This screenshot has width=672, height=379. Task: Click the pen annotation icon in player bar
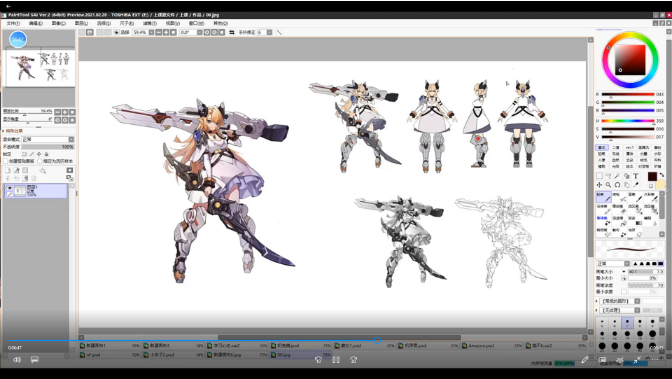pos(585,360)
